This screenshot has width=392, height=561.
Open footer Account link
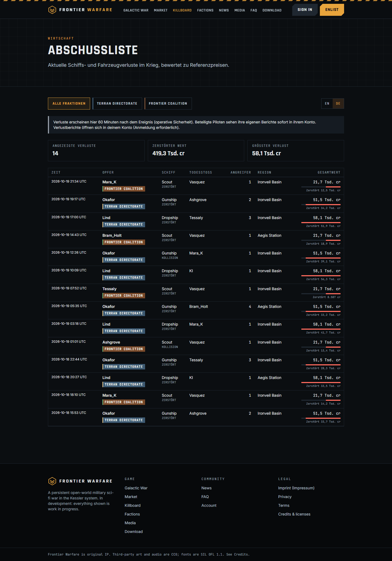(x=209, y=505)
